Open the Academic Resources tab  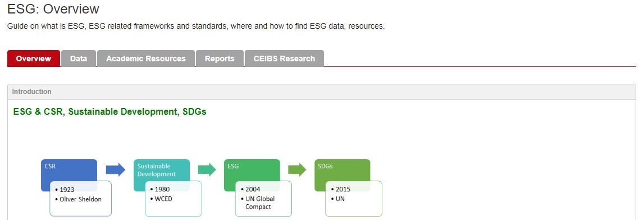tap(146, 59)
